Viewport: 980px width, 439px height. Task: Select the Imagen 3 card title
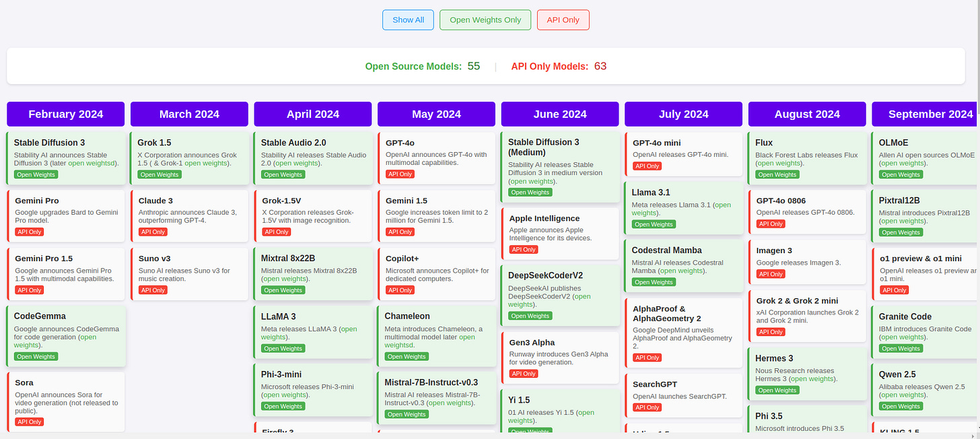coord(774,250)
